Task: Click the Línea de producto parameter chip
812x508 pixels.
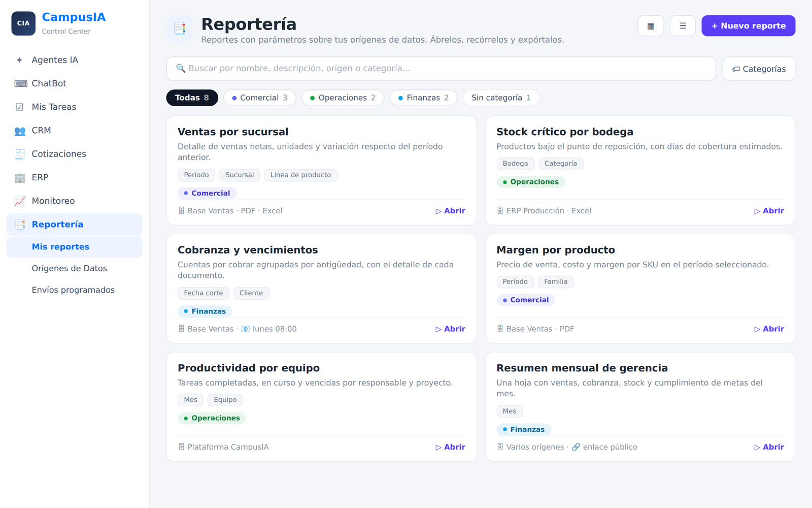Action: [x=300, y=175]
